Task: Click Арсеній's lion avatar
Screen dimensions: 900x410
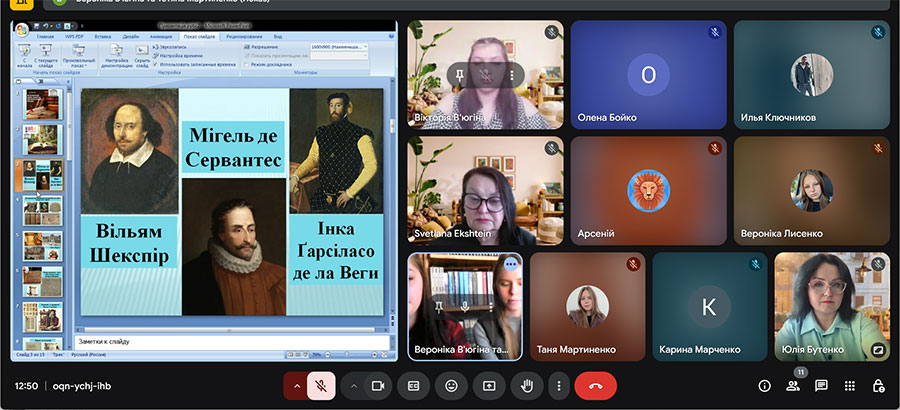Action: pyautogui.click(x=649, y=191)
